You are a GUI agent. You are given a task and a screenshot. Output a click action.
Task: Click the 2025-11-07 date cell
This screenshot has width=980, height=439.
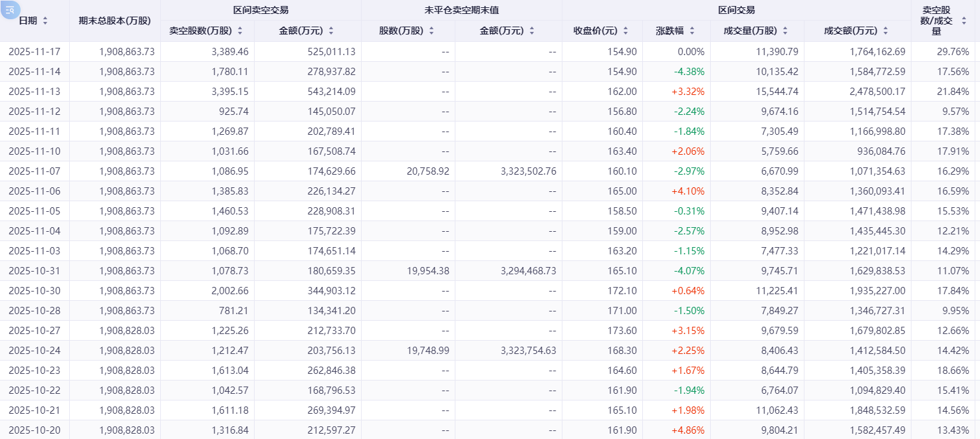[35, 171]
